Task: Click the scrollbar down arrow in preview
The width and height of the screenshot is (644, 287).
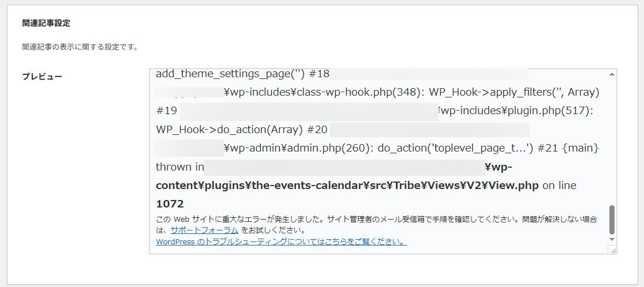Action: [x=612, y=239]
